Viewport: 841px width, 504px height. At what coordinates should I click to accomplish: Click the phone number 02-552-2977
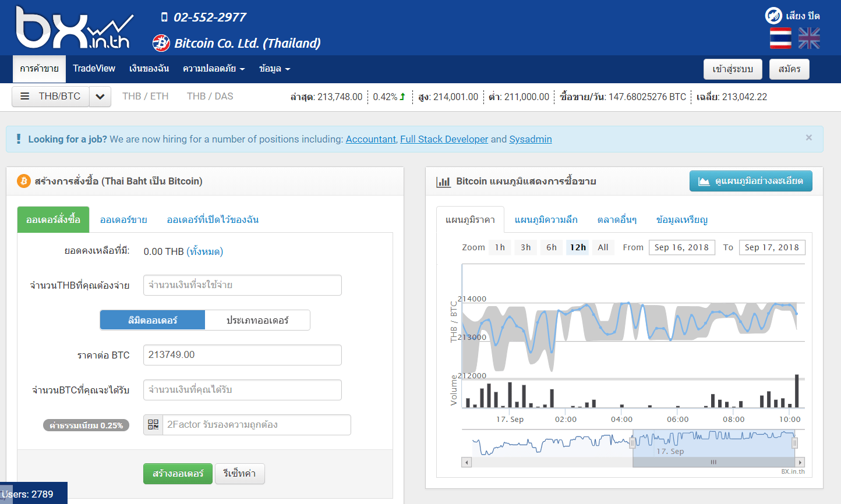[x=210, y=17]
